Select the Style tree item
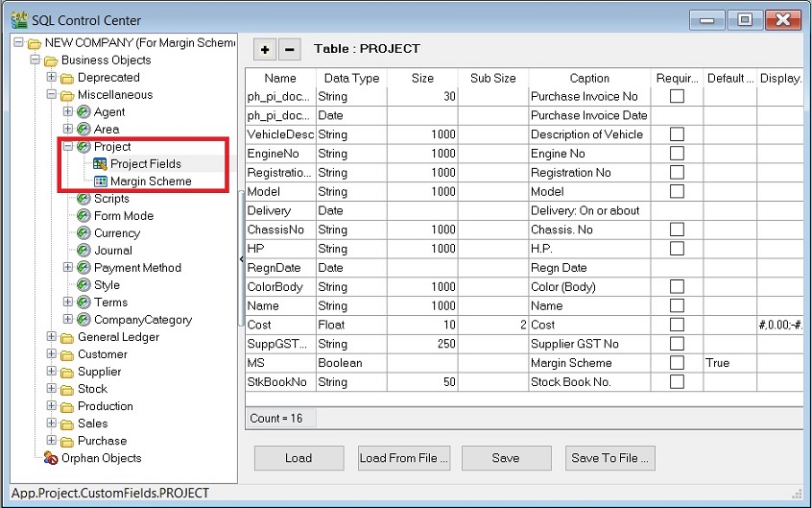Image resolution: width=812 pixels, height=508 pixels. pyautogui.click(x=107, y=285)
